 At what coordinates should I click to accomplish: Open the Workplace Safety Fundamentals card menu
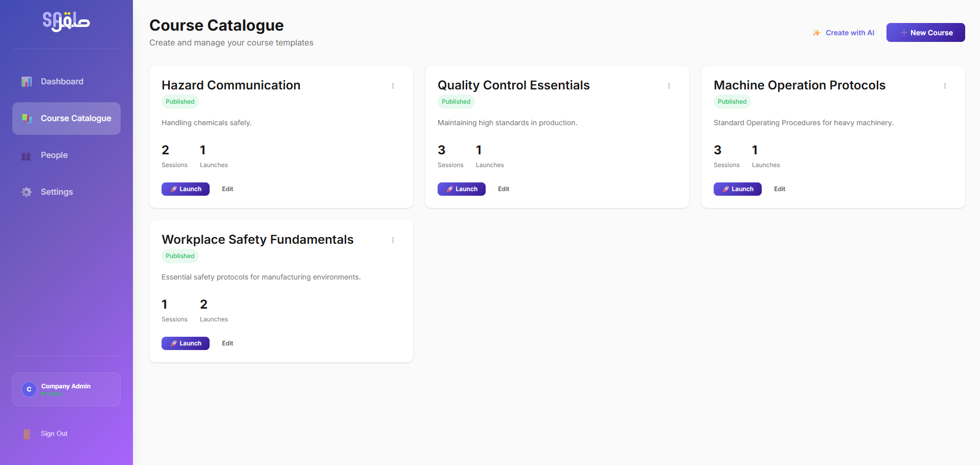tap(393, 240)
